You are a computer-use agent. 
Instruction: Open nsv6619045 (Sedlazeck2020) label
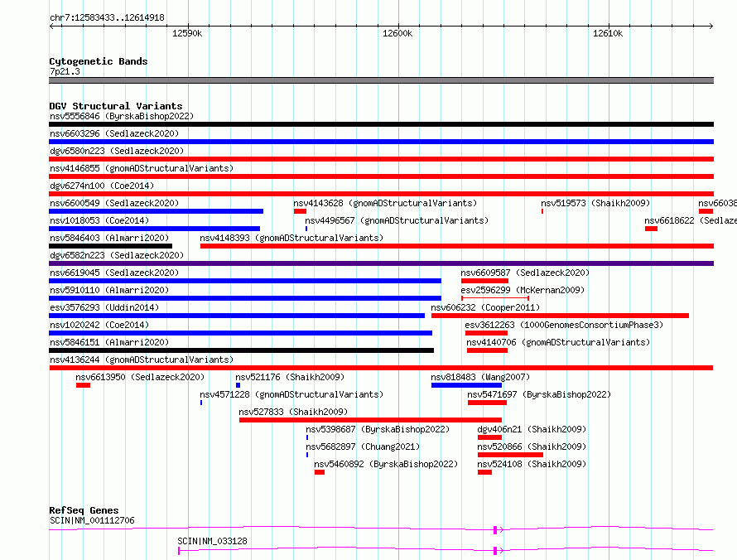[114, 273]
